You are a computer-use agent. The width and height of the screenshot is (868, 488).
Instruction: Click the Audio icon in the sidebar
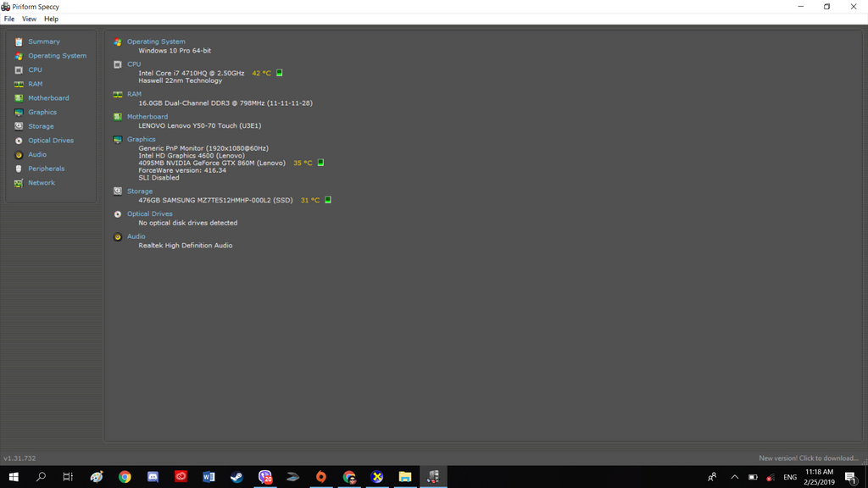pyautogui.click(x=19, y=155)
